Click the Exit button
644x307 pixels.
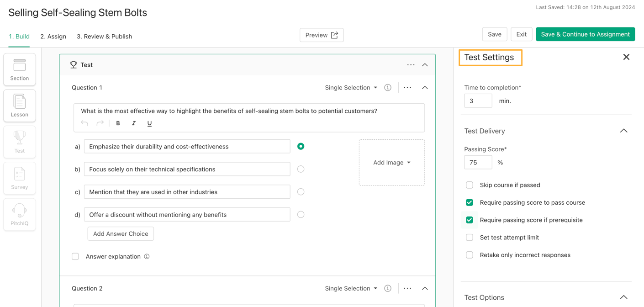(x=521, y=34)
